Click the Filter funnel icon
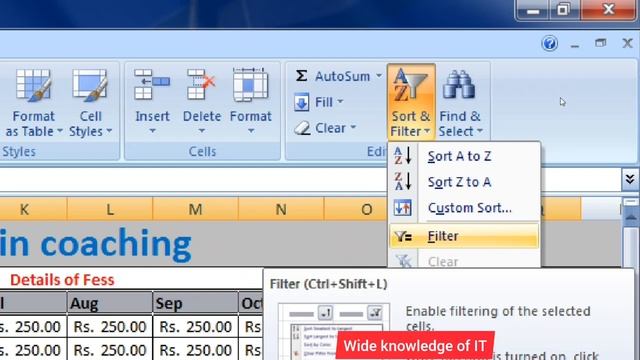This screenshot has width=640, height=360. (403, 236)
